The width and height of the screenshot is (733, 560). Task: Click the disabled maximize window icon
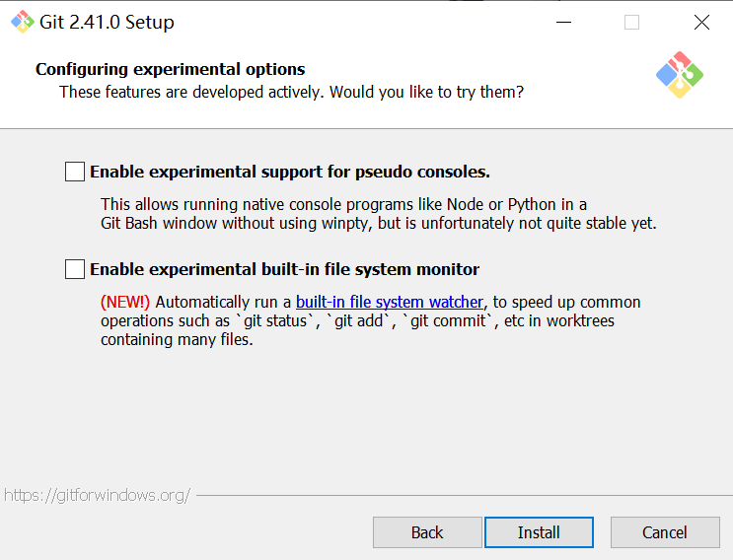[631, 22]
